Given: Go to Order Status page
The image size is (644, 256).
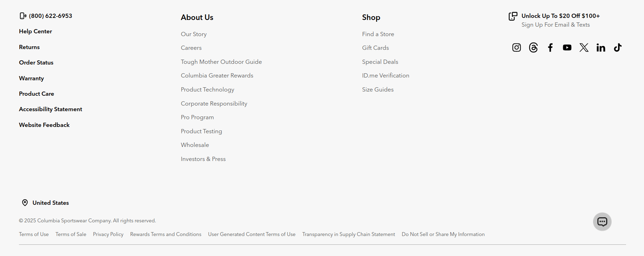Looking at the screenshot, I should tap(36, 62).
